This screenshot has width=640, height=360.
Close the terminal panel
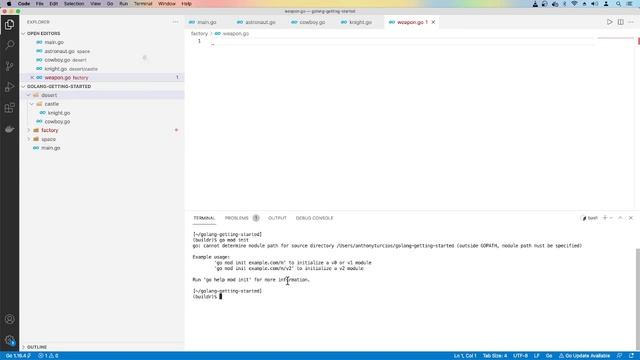[x=631, y=218]
